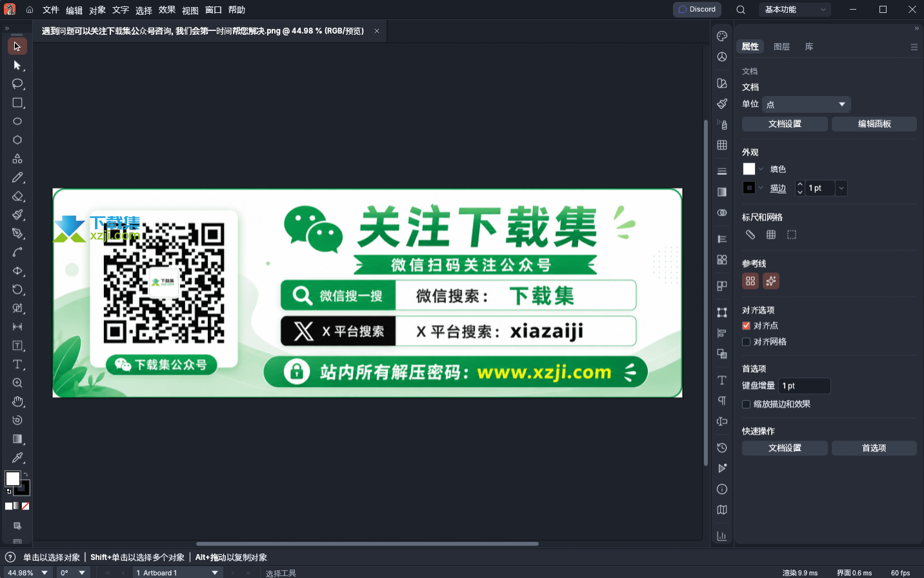Open the 文件 menu
This screenshot has height=578, width=924.
50,10
